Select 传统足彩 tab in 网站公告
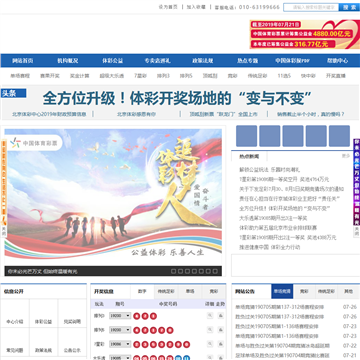Image resolution: width=360 pixels, height=360 pixels. click(x=326, y=291)
